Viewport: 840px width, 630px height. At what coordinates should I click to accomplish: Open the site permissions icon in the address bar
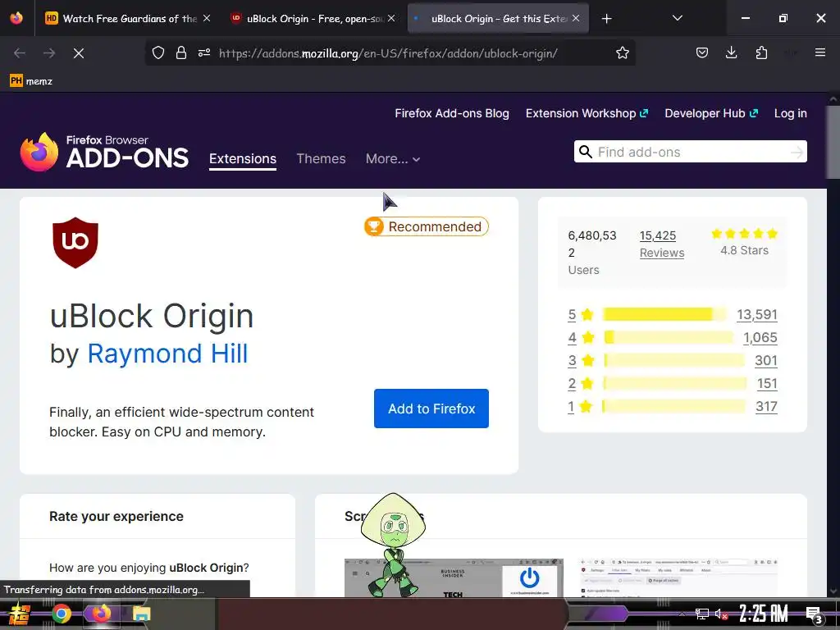point(204,53)
